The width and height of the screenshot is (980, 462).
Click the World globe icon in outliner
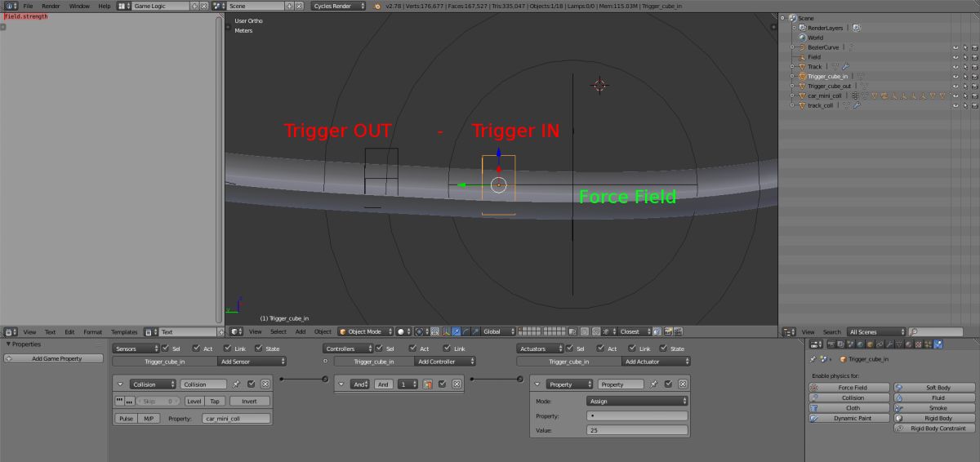802,38
